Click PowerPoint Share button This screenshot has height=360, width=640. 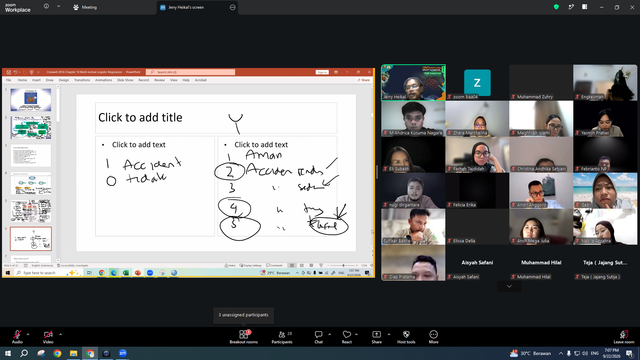[x=363, y=80]
